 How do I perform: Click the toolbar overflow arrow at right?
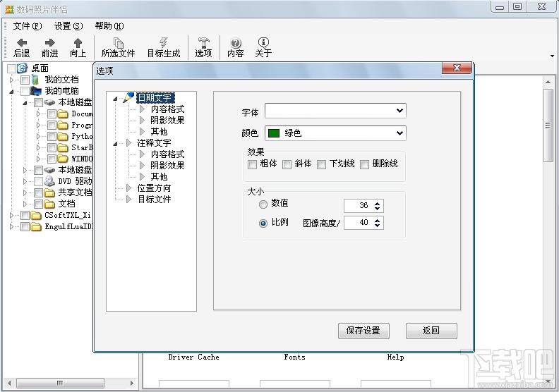coord(552,56)
